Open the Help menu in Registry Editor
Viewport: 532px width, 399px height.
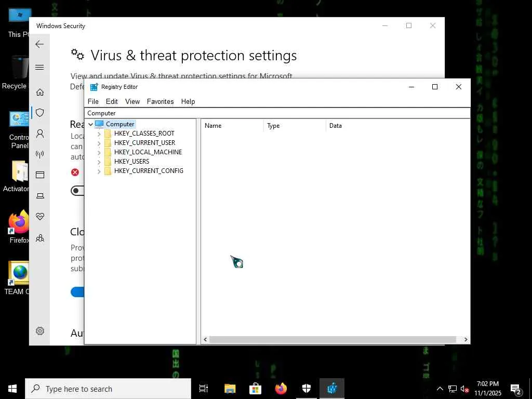click(188, 101)
